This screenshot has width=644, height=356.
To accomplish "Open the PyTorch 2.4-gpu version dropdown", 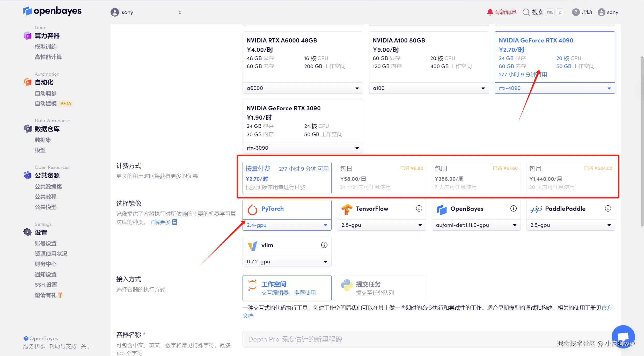I will tap(287, 225).
